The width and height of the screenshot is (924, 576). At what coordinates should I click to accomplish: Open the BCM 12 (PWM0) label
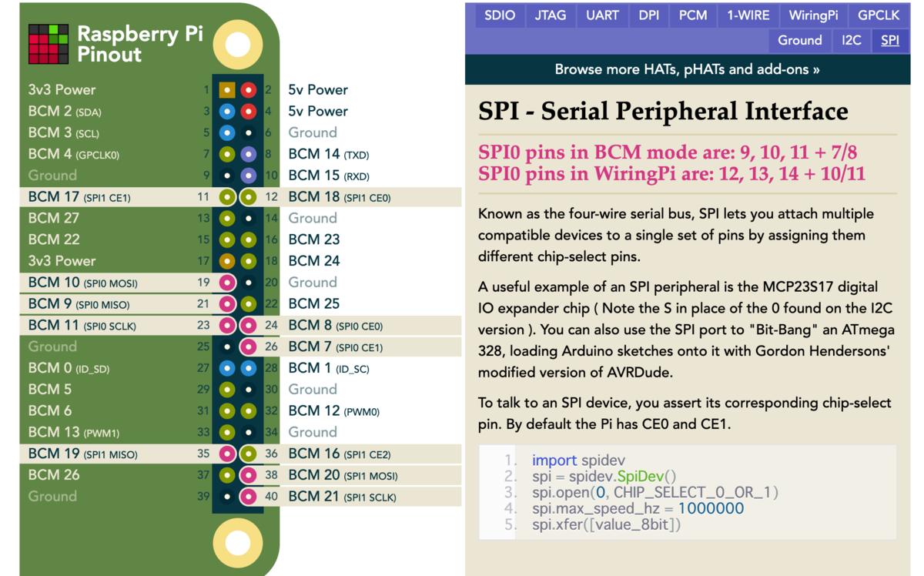click(334, 411)
